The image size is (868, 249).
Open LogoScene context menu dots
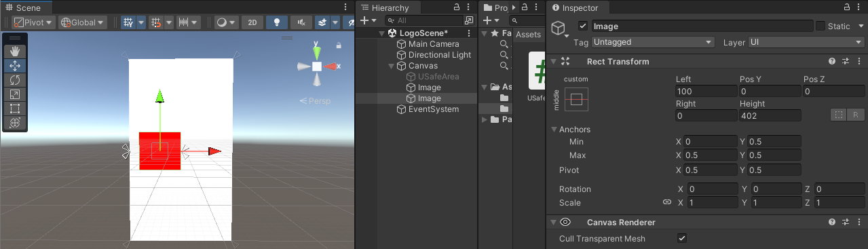coord(470,33)
